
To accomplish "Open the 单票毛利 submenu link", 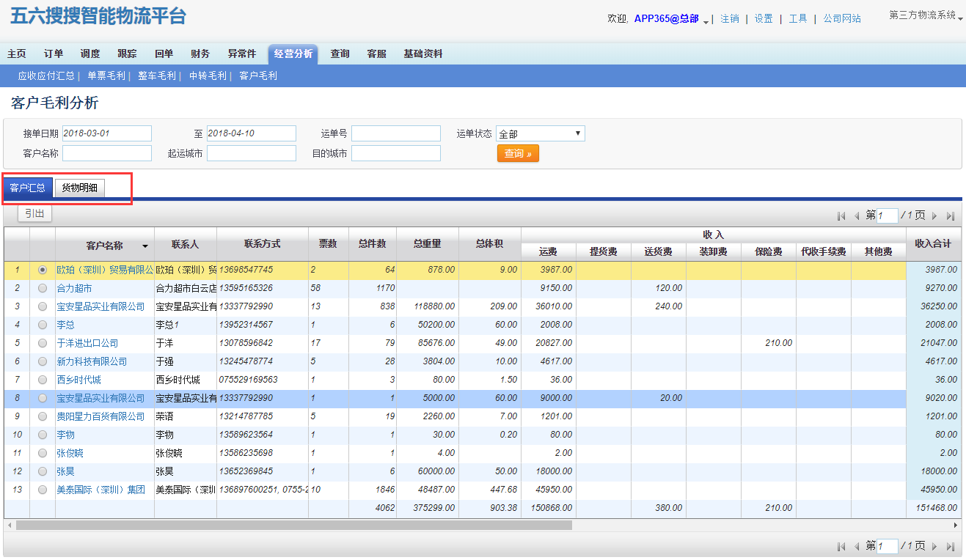I will point(106,75).
